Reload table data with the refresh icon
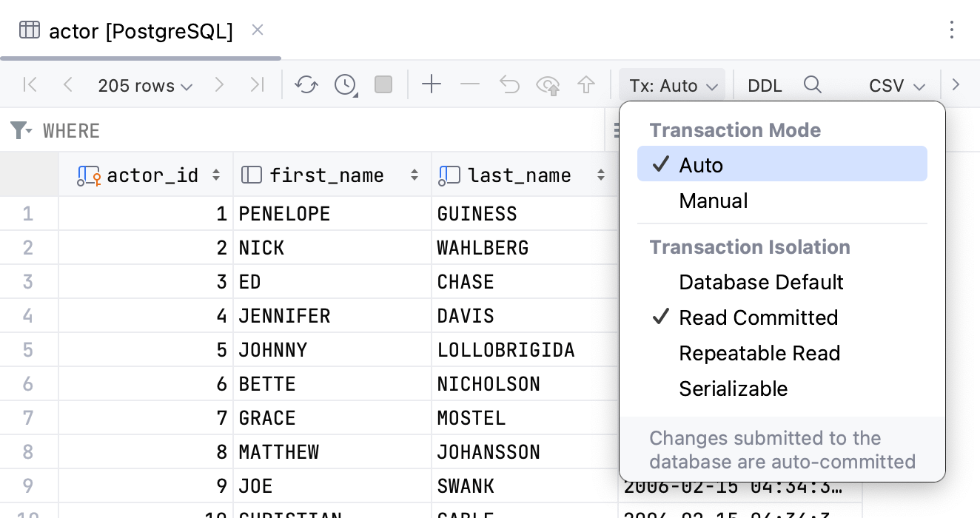The width and height of the screenshot is (980, 518). pyautogui.click(x=306, y=84)
